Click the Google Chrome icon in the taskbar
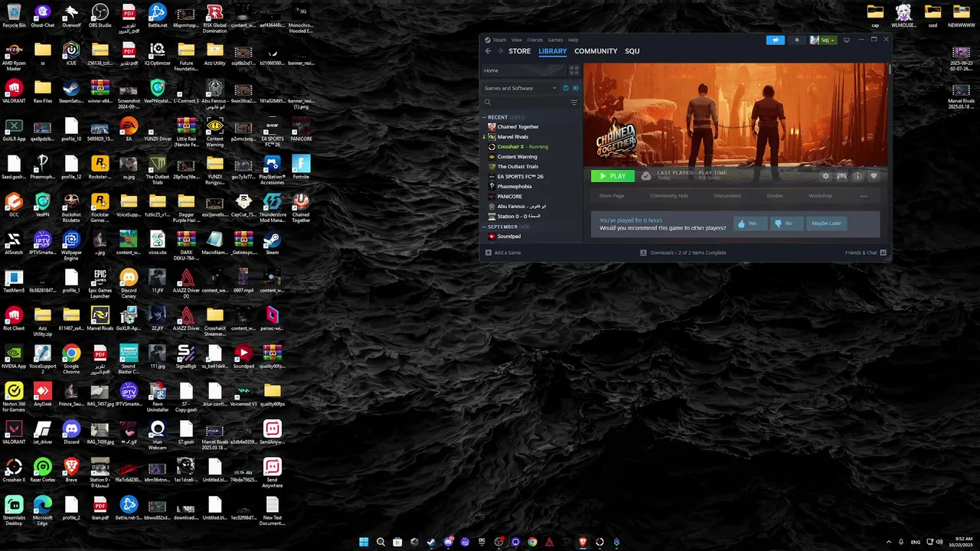Screen dimensions: 980x551 [x=532, y=542]
